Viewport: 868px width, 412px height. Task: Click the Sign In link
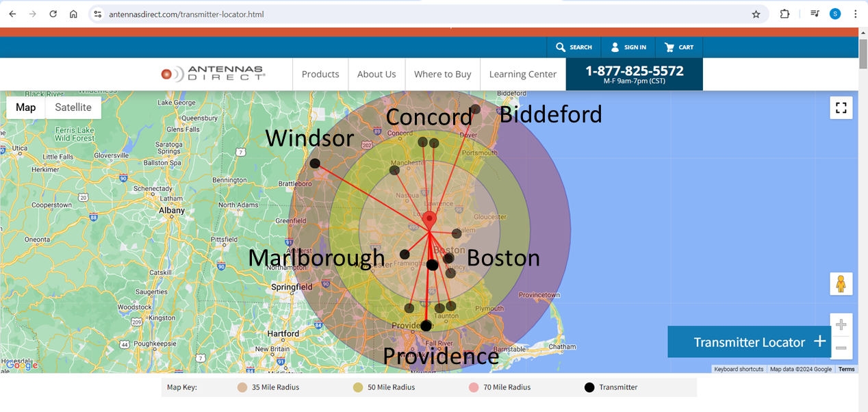[628, 47]
